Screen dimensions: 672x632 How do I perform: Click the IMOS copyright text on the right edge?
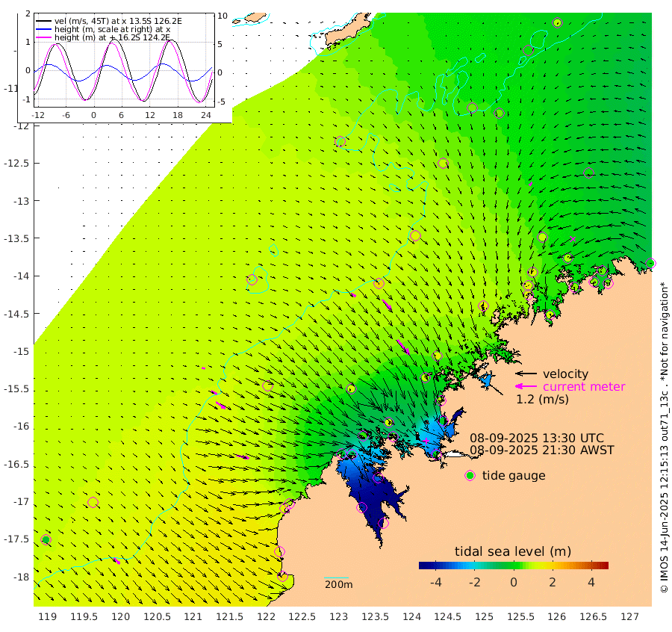coord(664,437)
